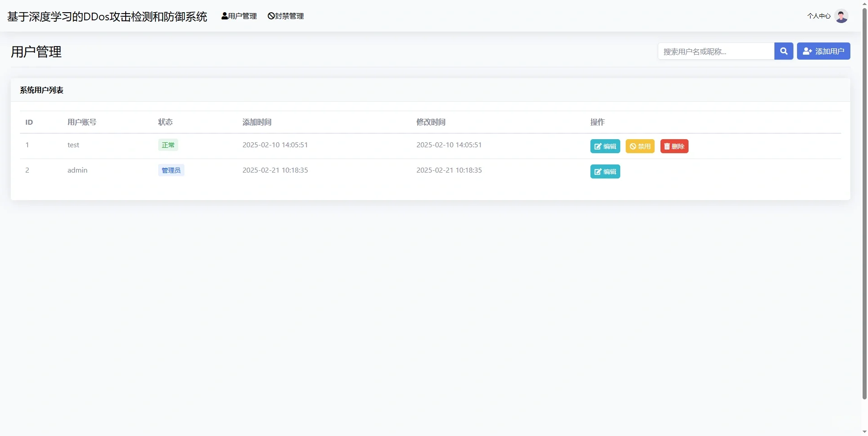Click the 搜索用户名或昵称 search field

click(x=716, y=51)
